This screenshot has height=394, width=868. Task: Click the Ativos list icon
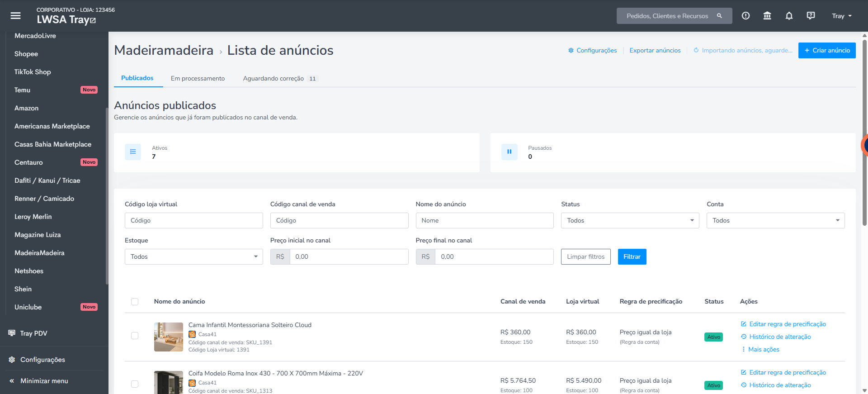tap(133, 152)
